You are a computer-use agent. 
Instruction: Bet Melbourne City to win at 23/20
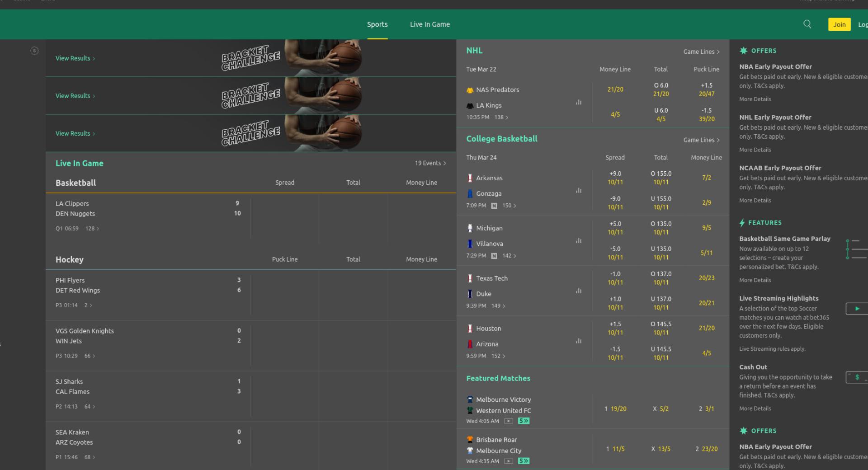tap(707, 449)
